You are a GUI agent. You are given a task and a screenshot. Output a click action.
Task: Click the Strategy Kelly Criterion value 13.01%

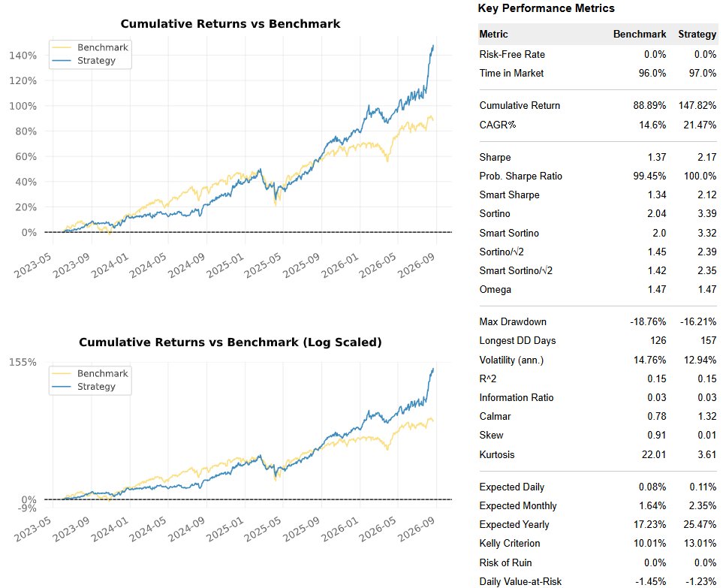(700, 544)
